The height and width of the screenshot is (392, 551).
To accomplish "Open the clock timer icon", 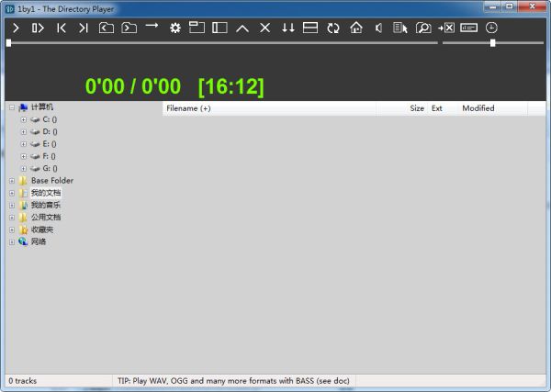I will [491, 28].
